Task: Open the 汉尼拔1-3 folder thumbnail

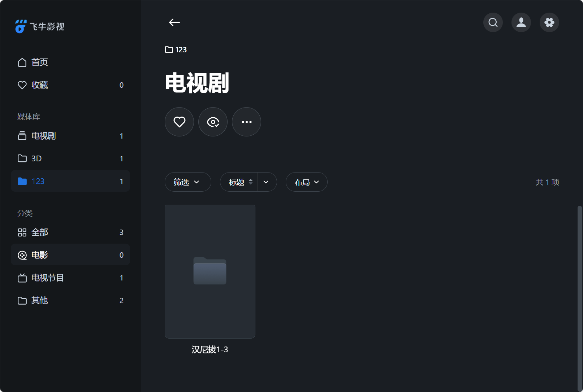Action: 210,271
